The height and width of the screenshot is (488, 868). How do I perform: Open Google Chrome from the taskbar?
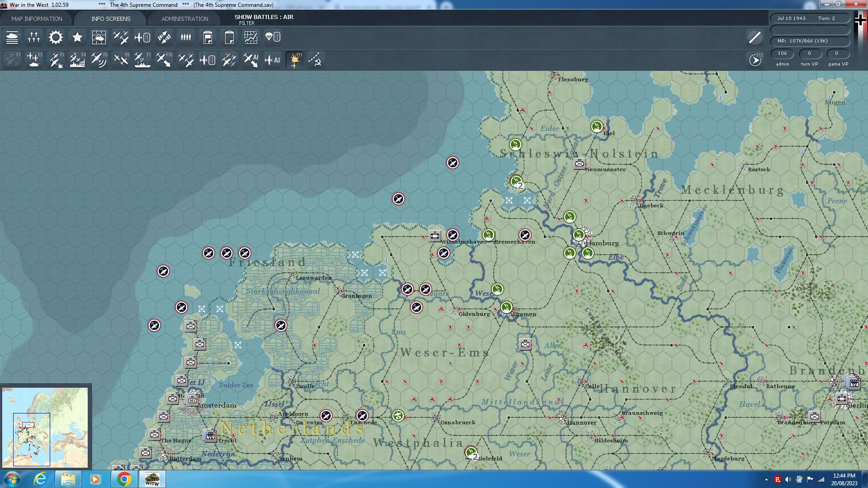124,479
